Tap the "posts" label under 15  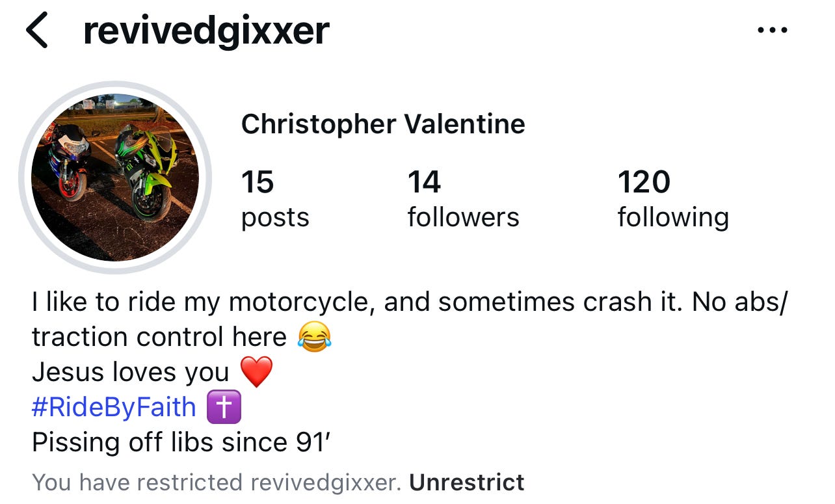(x=275, y=217)
